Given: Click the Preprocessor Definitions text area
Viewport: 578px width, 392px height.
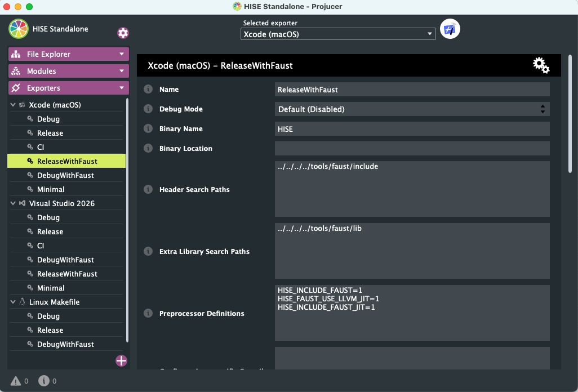Looking at the screenshot, I should pos(412,313).
